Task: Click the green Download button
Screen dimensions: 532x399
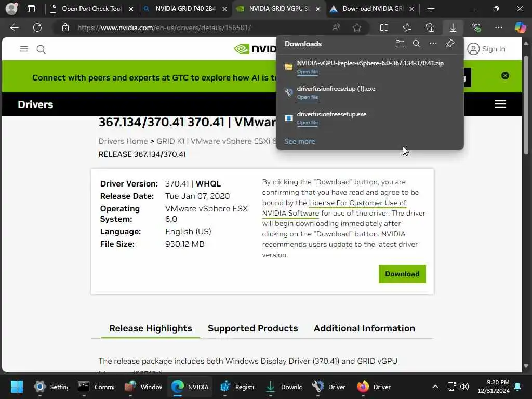Action: point(402,274)
